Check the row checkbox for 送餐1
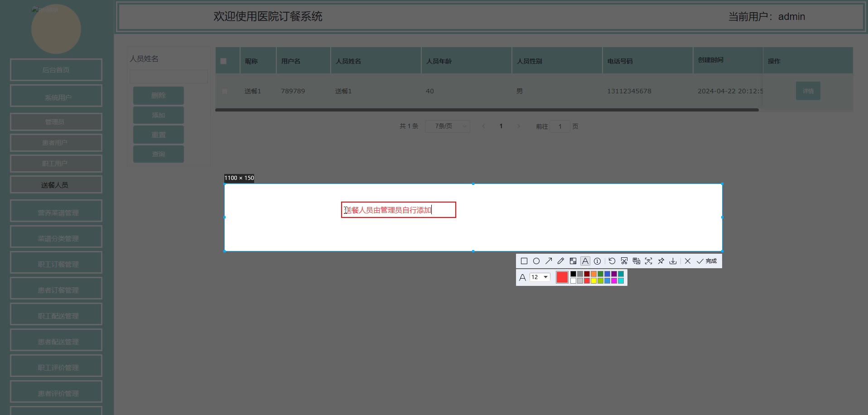This screenshot has width=868, height=415. (225, 91)
